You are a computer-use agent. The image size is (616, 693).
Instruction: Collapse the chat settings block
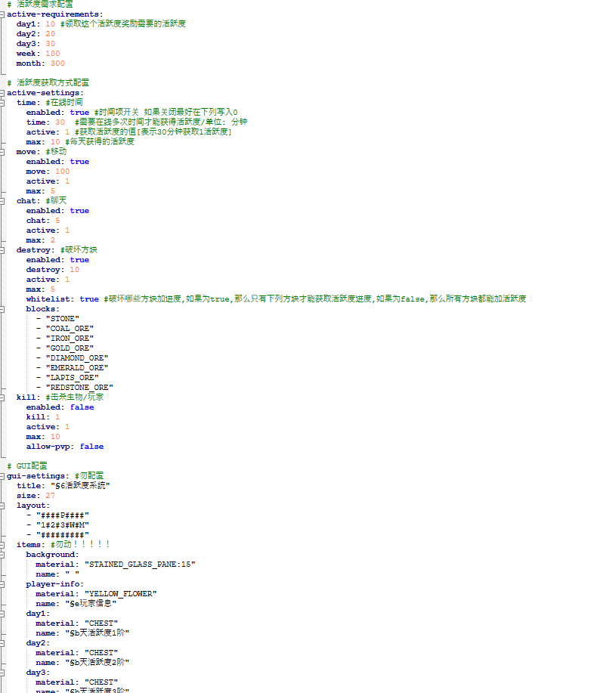coord(3,201)
